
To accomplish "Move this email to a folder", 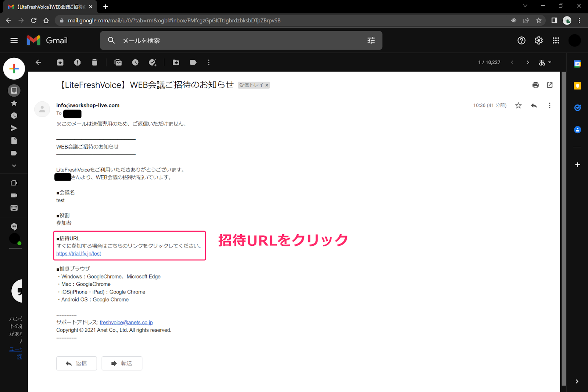I will 176,63.
